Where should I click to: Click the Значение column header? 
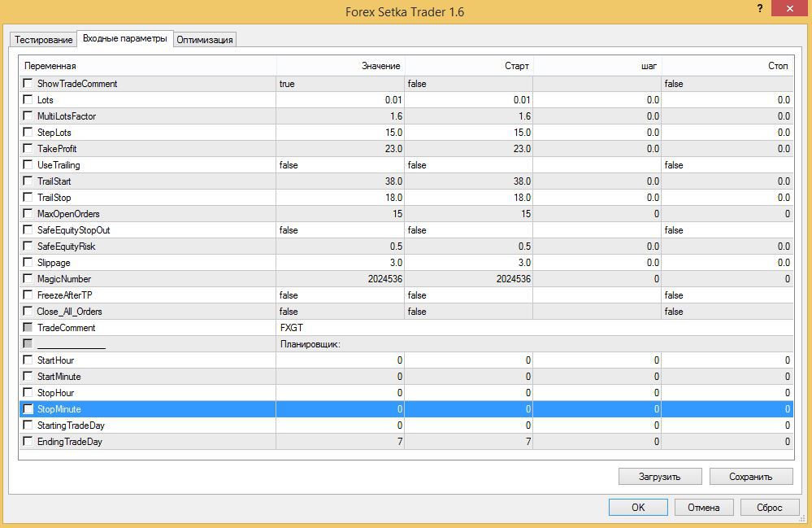pyautogui.click(x=341, y=66)
